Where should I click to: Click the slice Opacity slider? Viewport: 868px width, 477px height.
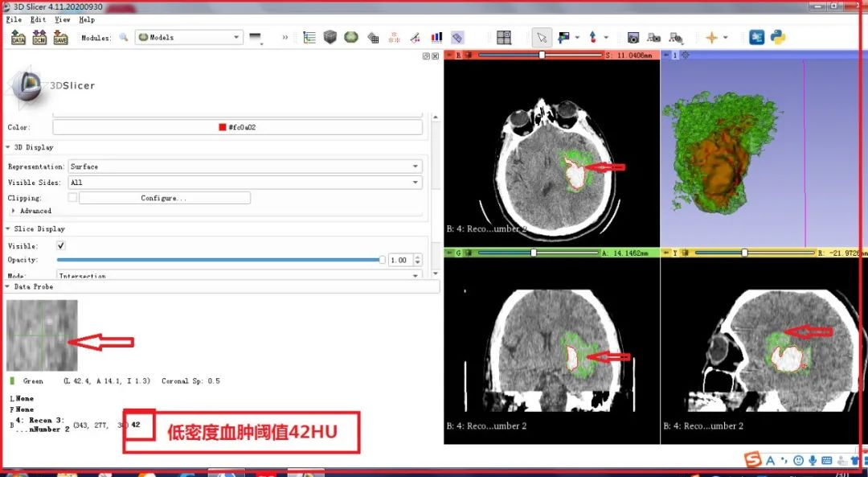click(221, 260)
